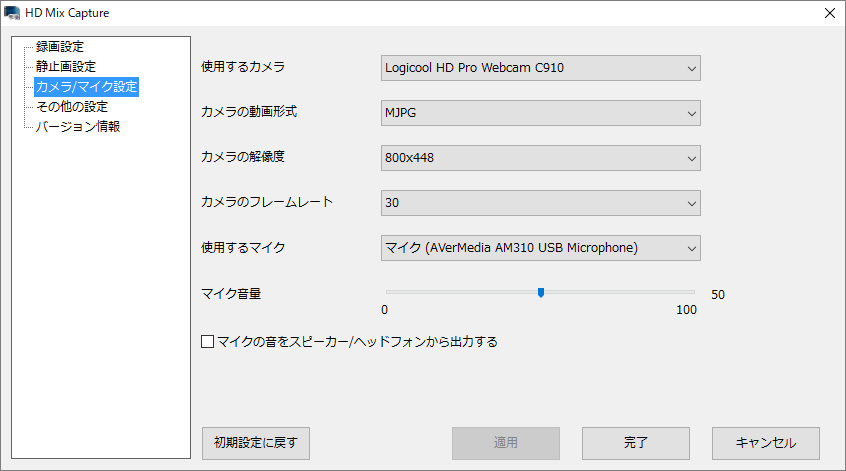Enable マイクの音をスピーカー/ヘッドフォンから出力する checkbox
This screenshot has height=471, width=846.
click(208, 342)
